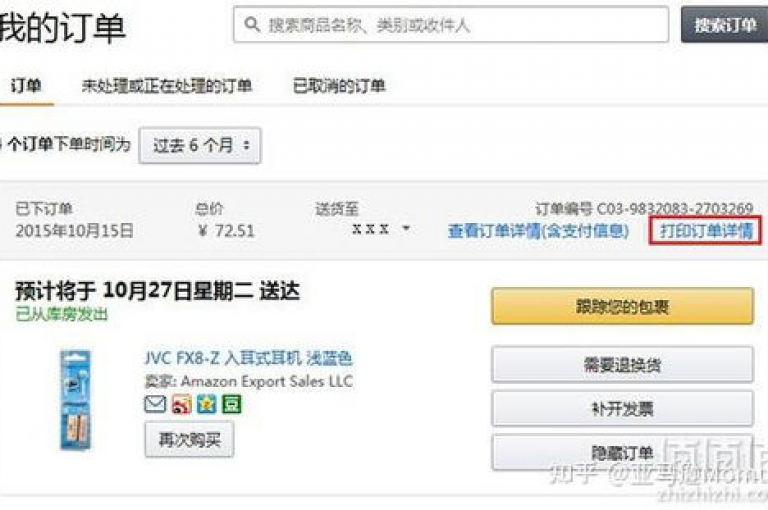Viewport: 768px width, 510px height.
Task: Open the 查看订单详情(含支付信息) link
Action: click(x=538, y=230)
